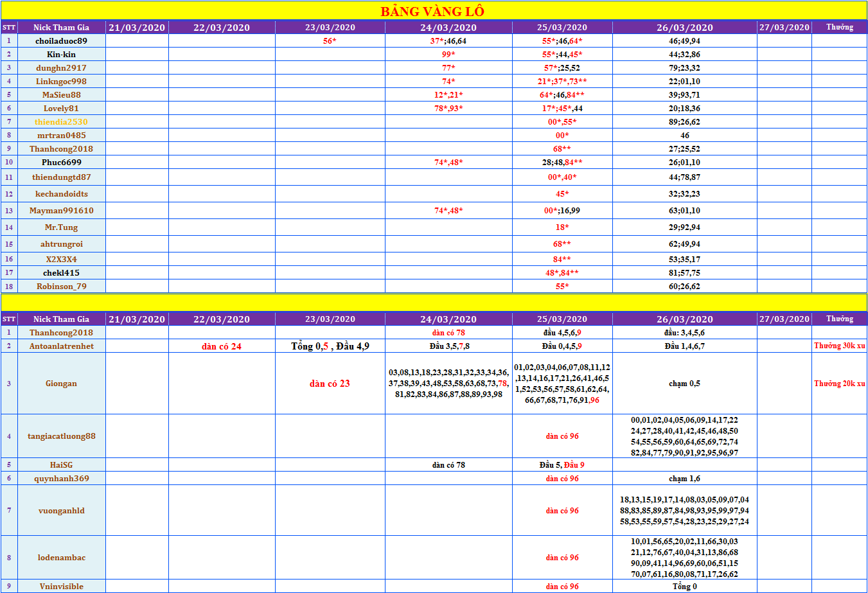868x593 pixels.
Task: Open tangiacatluong88's name cell
Action: pos(61,436)
